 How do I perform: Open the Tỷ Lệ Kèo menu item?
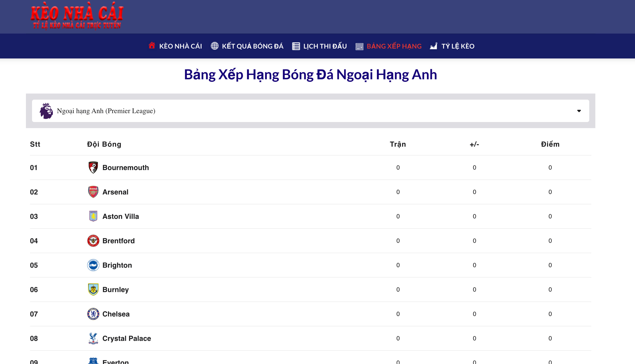tap(458, 46)
